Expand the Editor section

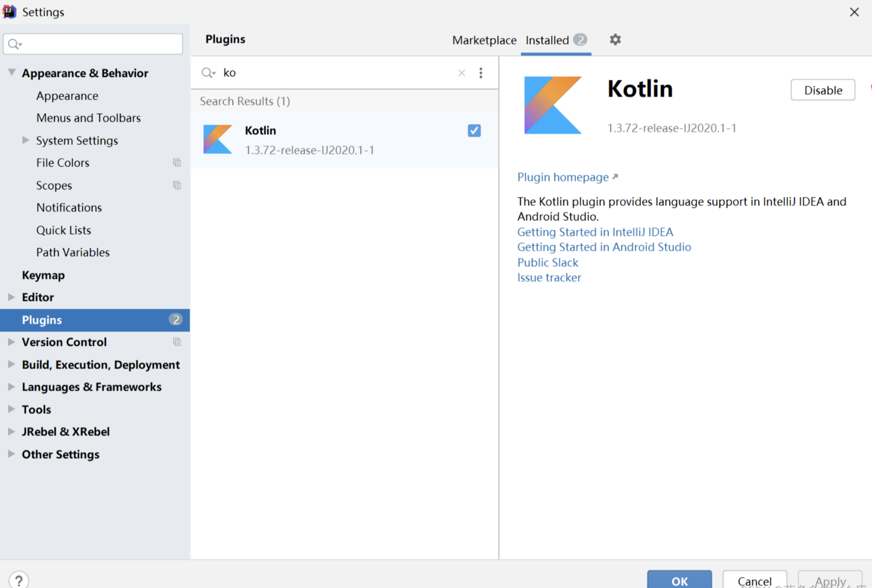pyautogui.click(x=11, y=297)
